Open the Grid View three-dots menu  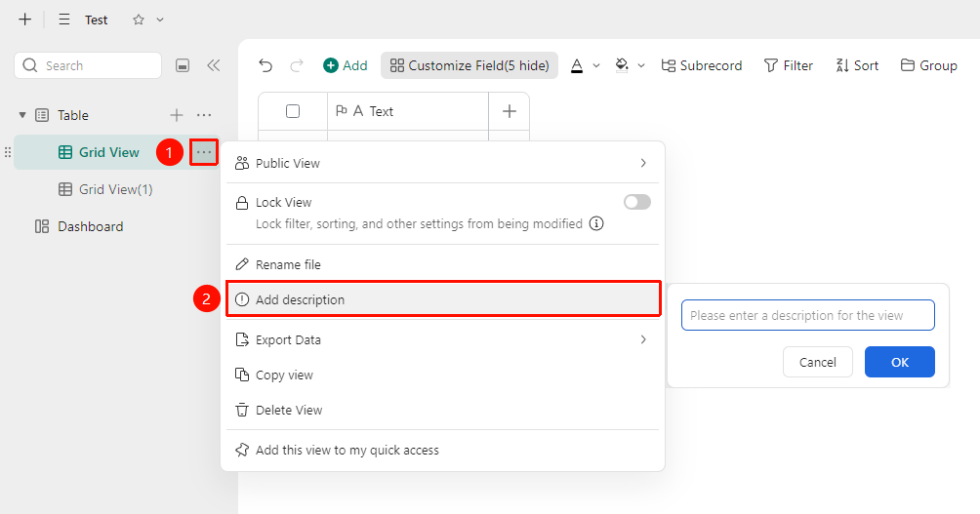tap(204, 152)
